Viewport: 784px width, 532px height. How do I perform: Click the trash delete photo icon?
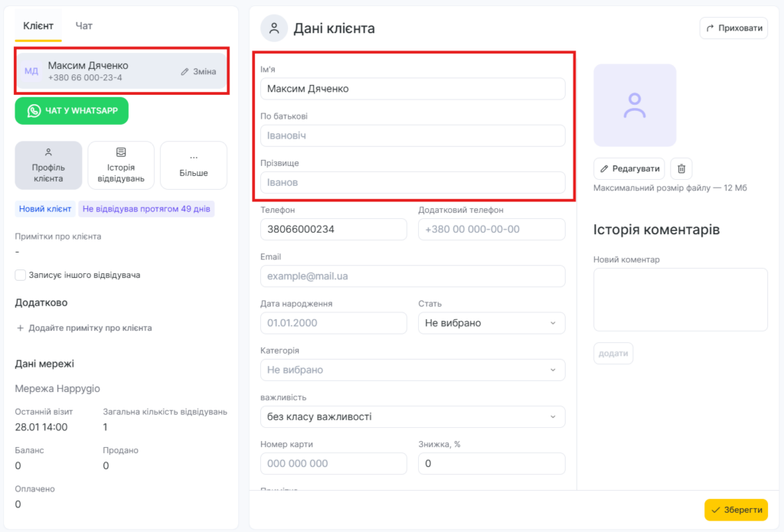pyautogui.click(x=681, y=168)
